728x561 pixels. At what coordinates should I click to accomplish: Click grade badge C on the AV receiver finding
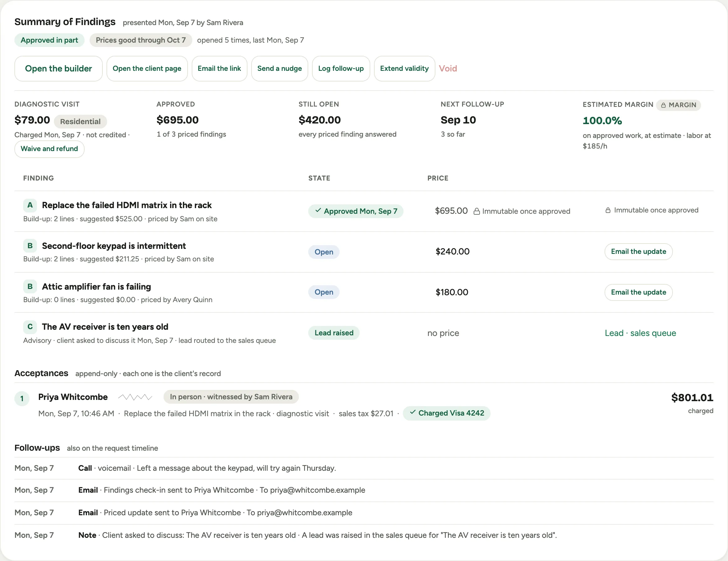click(x=30, y=327)
